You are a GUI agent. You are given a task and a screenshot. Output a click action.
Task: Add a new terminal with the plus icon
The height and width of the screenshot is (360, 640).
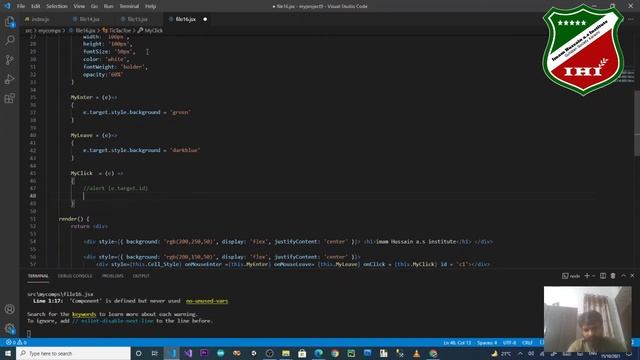click(587, 276)
